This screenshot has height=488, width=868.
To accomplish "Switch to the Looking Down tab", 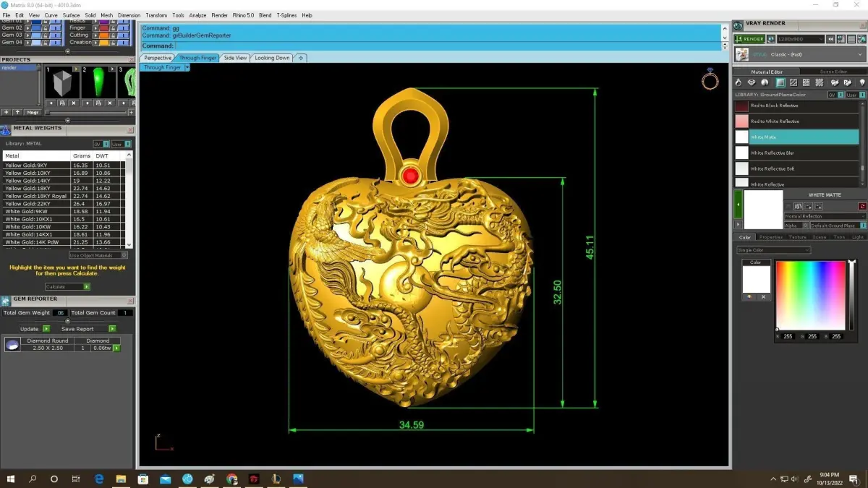I will tap(272, 58).
